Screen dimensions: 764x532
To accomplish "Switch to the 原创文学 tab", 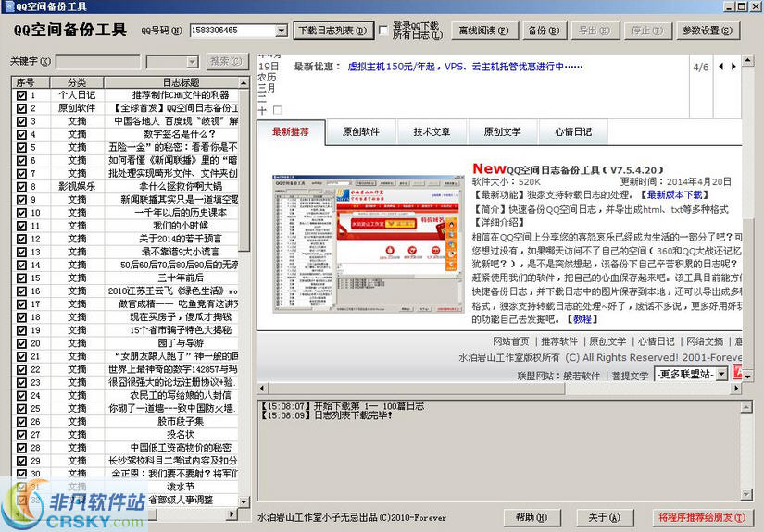I will coord(502,132).
